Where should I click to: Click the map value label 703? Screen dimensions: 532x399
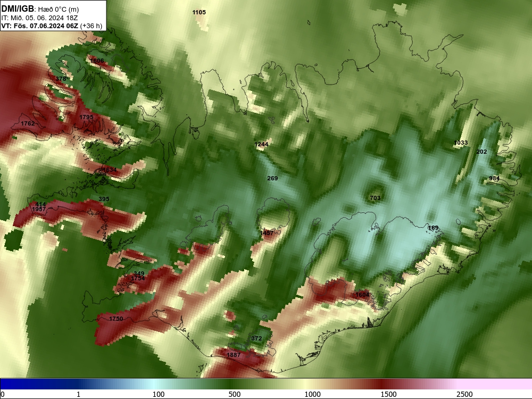point(375,198)
